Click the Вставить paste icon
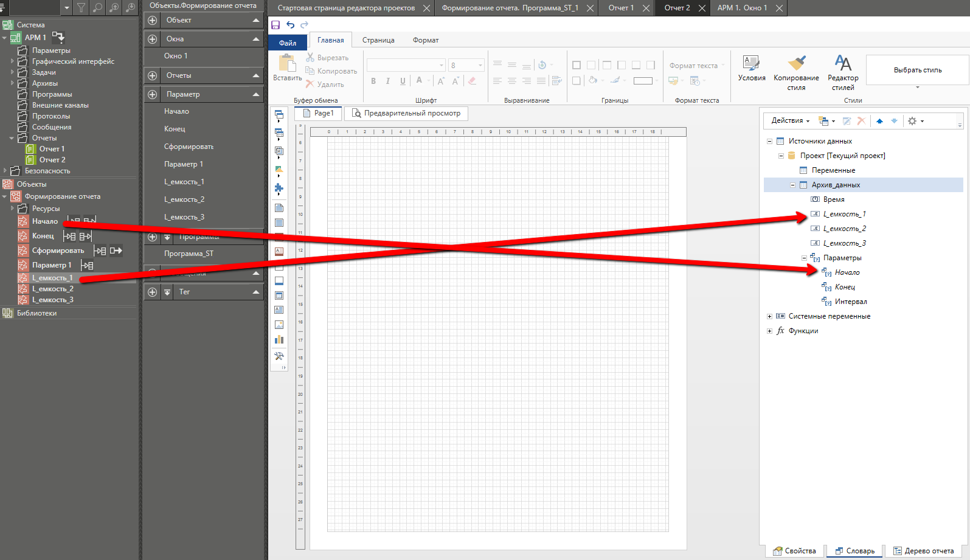 287,64
